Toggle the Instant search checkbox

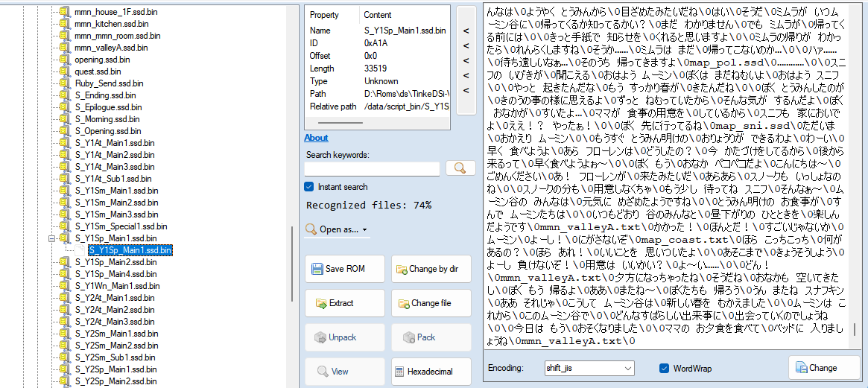click(x=309, y=186)
